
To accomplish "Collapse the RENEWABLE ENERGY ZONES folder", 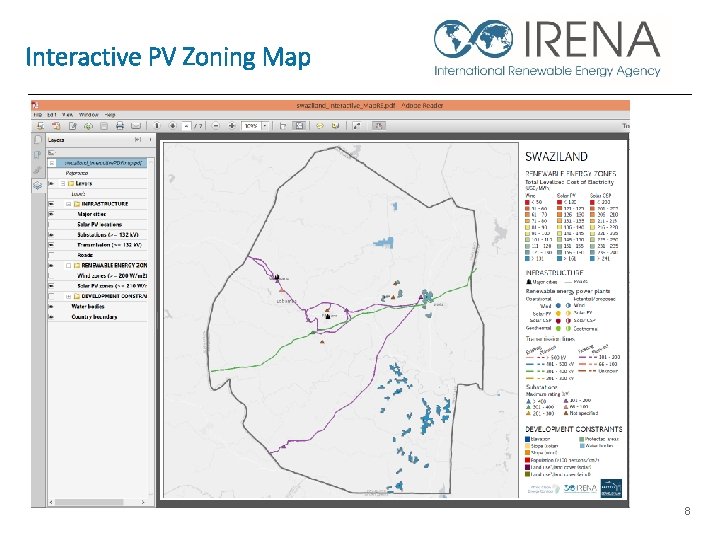I will click(x=68, y=265).
